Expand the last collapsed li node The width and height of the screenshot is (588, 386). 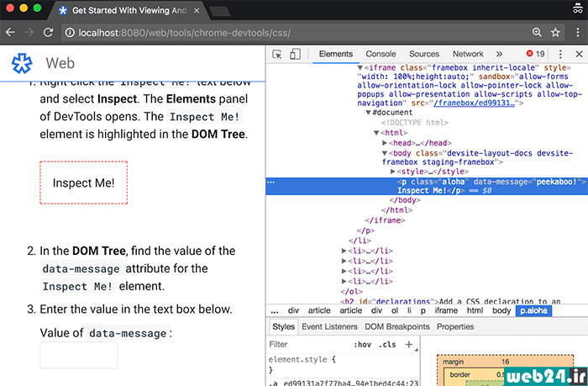pyautogui.click(x=344, y=281)
